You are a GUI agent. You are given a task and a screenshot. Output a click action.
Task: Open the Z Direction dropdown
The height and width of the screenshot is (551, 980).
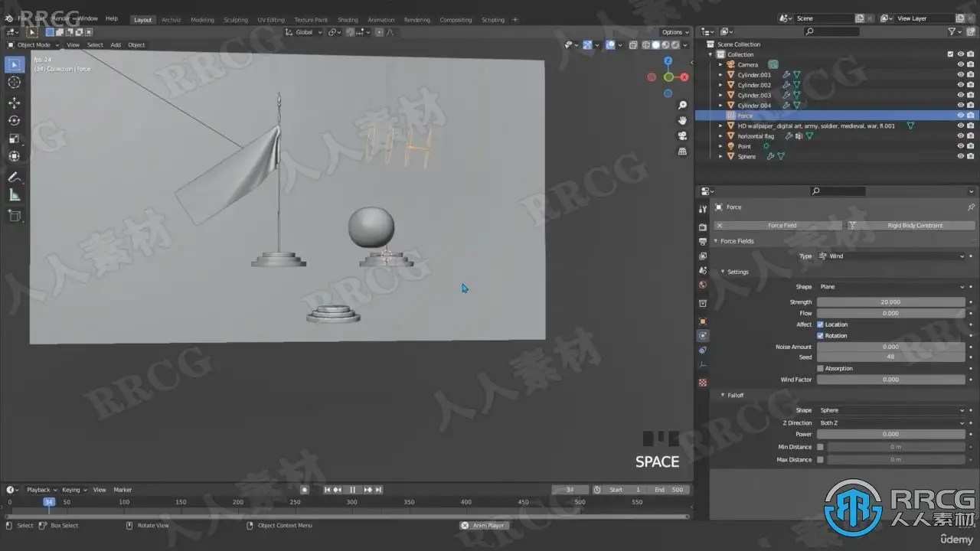pos(891,422)
